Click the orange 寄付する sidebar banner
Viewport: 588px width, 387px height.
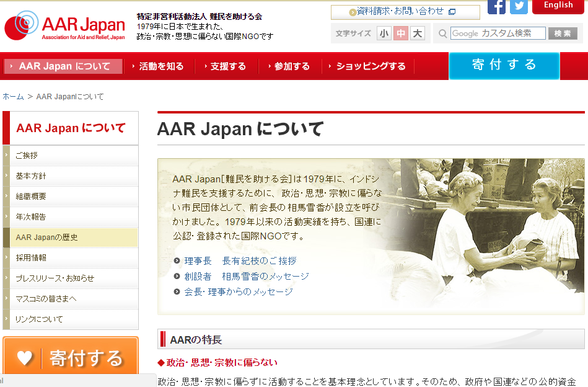71,356
